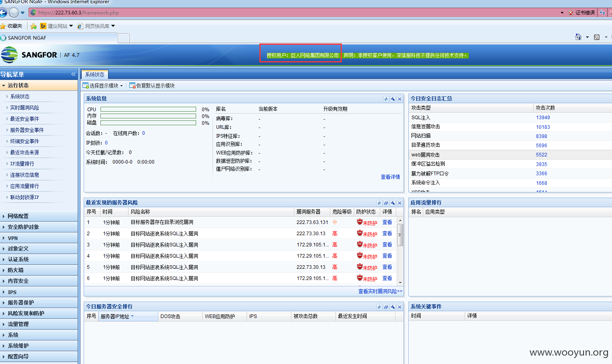Open settings wrench of 系统信息 panel

pyautogui.click(x=393, y=99)
